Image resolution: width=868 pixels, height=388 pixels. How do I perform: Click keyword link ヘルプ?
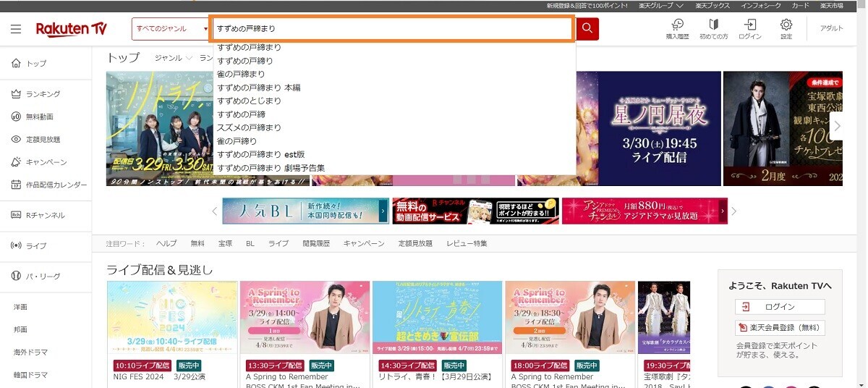[x=166, y=244]
